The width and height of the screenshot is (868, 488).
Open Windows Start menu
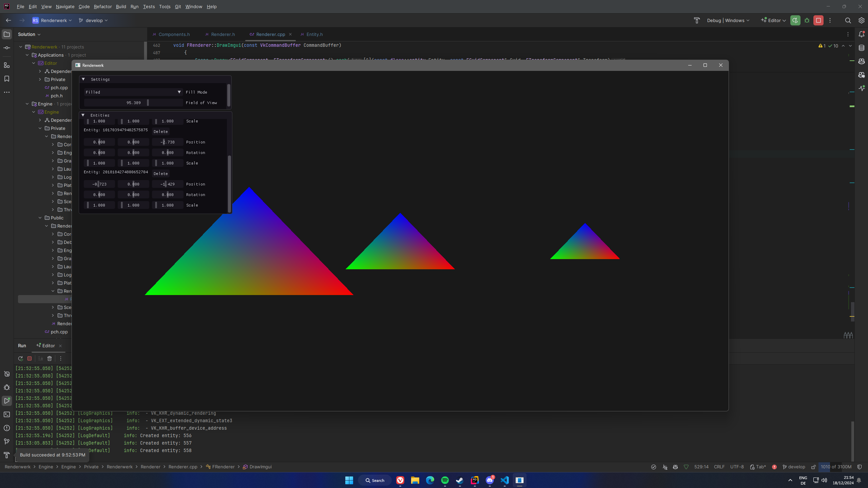tap(349, 480)
